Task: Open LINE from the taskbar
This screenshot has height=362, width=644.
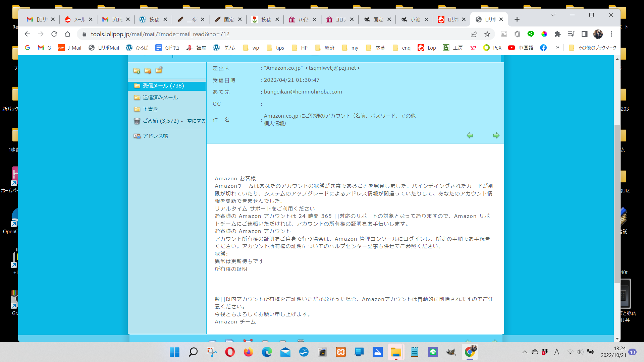Action: click(433, 352)
